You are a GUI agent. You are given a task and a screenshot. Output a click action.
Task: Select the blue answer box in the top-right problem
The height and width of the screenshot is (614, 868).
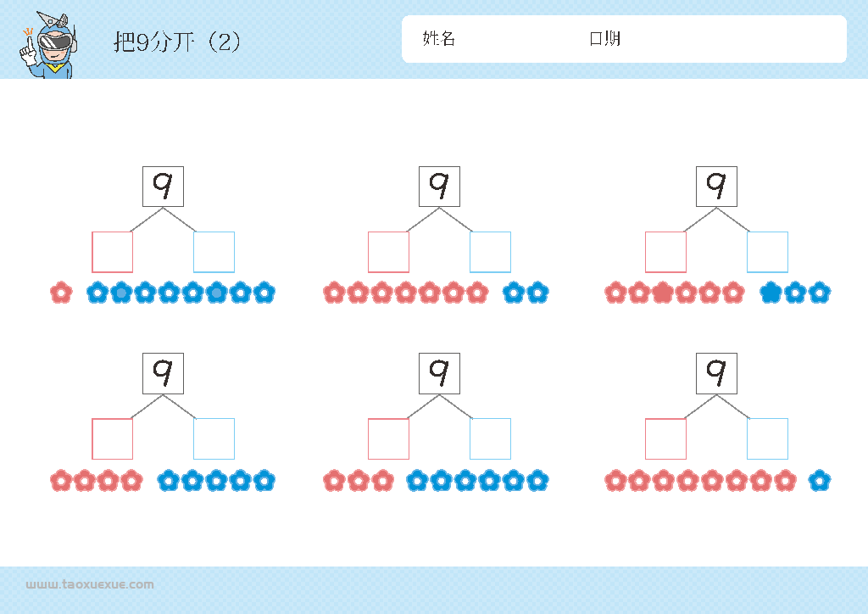pyautogui.click(x=768, y=252)
